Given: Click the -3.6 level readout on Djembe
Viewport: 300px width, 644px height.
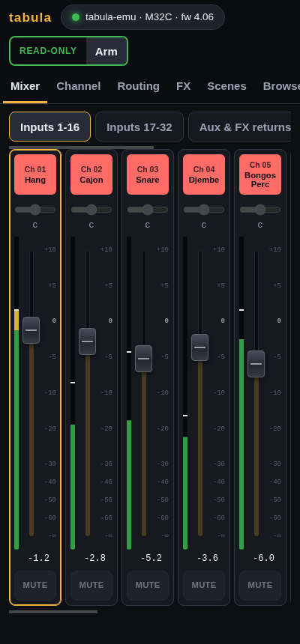Looking at the screenshot, I should [x=208, y=558].
